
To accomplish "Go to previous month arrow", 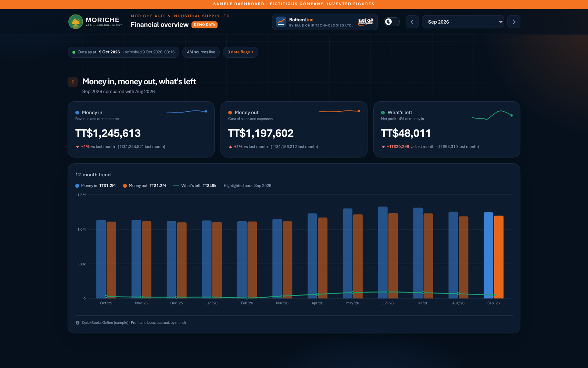I will pos(412,22).
